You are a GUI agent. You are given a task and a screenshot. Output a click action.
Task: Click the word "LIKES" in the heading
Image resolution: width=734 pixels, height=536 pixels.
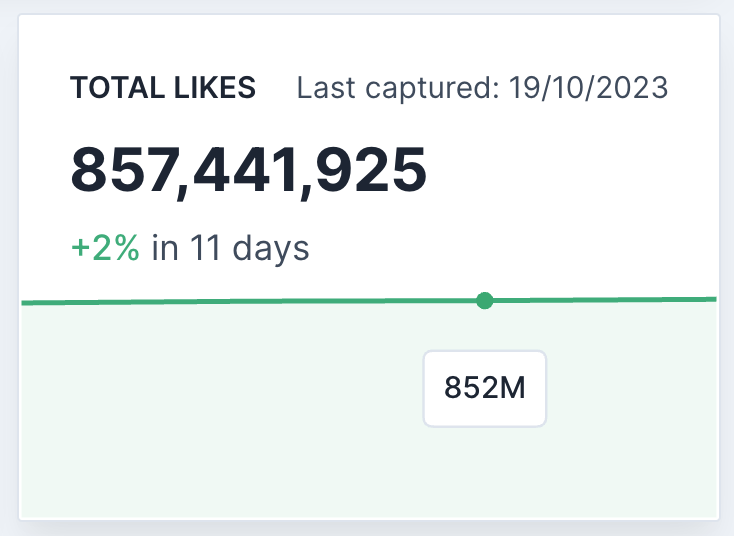click(214, 88)
